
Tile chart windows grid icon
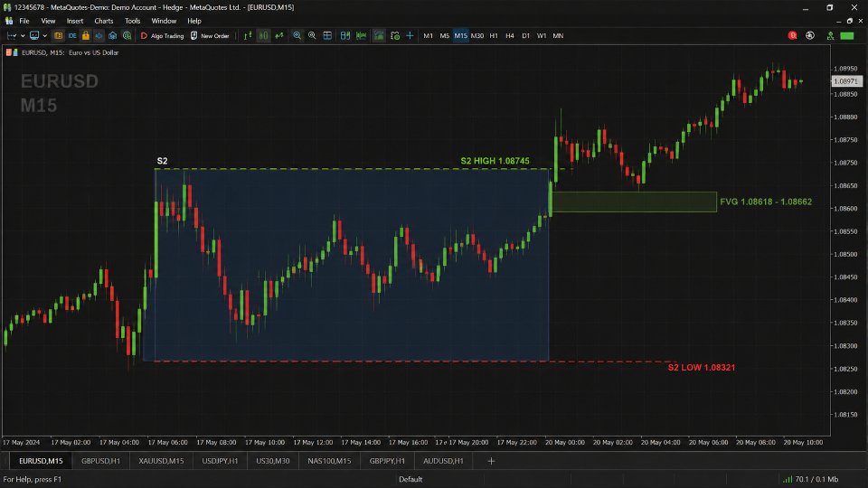coord(327,35)
